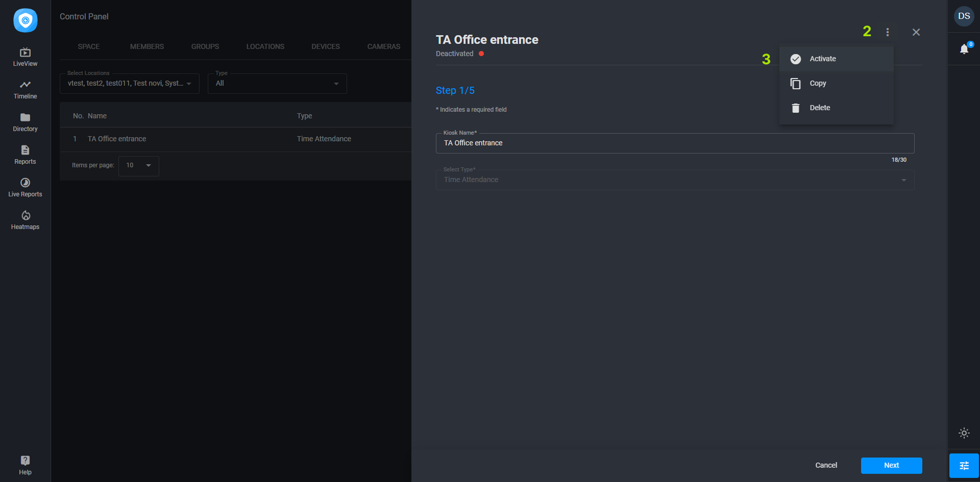Viewport: 980px width, 482px height.
Task: Open the Directory section
Action: coord(25,122)
